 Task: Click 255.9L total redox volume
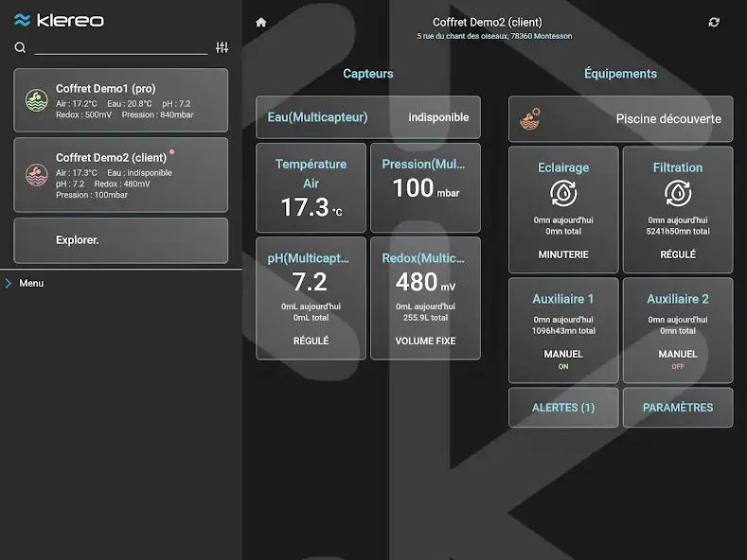click(x=425, y=318)
